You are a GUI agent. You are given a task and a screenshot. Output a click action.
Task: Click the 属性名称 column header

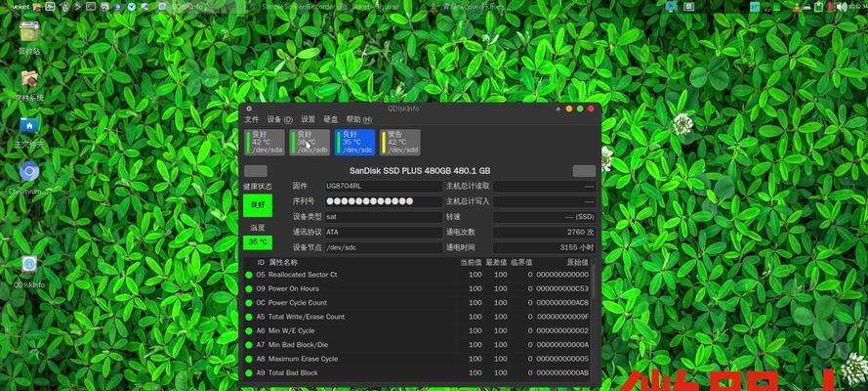pyautogui.click(x=283, y=263)
